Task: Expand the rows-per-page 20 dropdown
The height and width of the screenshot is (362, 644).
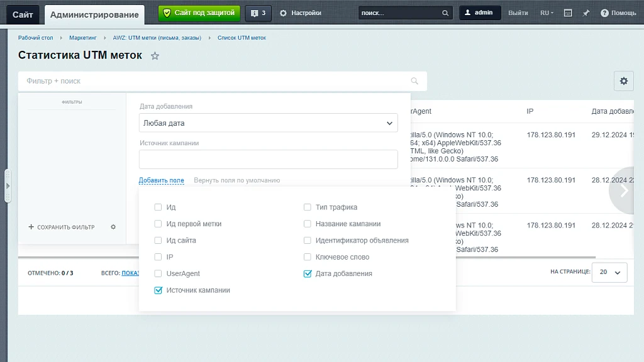Action: [x=609, y=272]
